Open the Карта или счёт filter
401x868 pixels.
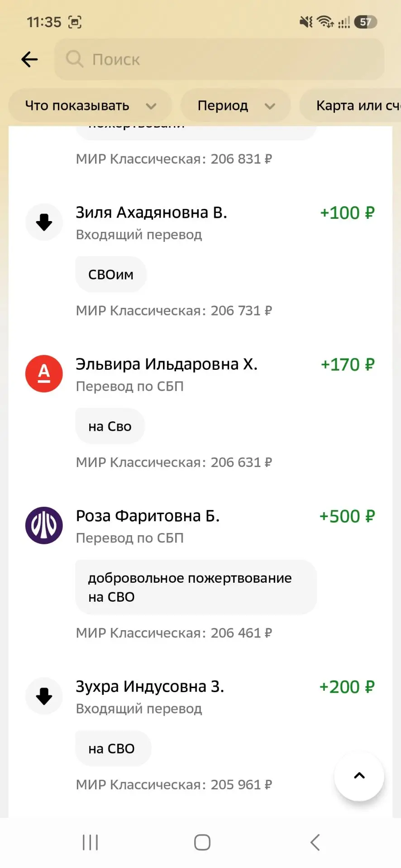coord(350,106)
